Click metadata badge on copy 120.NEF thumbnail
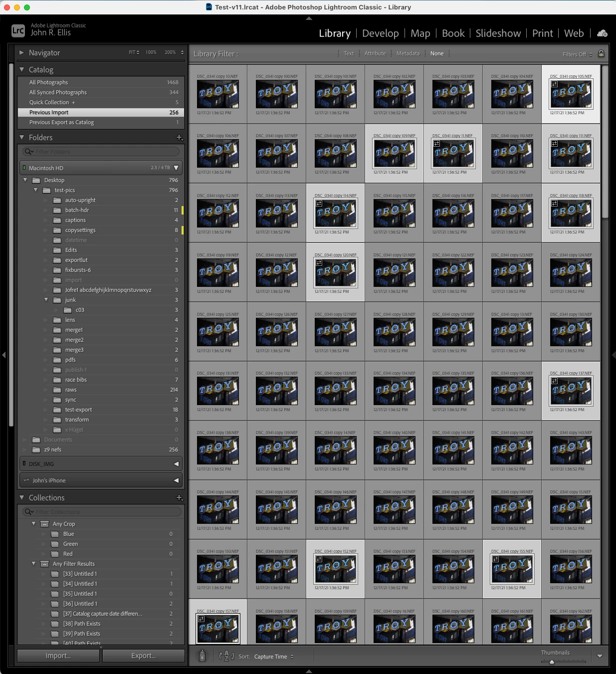616x674 pixels. (x=319, y=263)
